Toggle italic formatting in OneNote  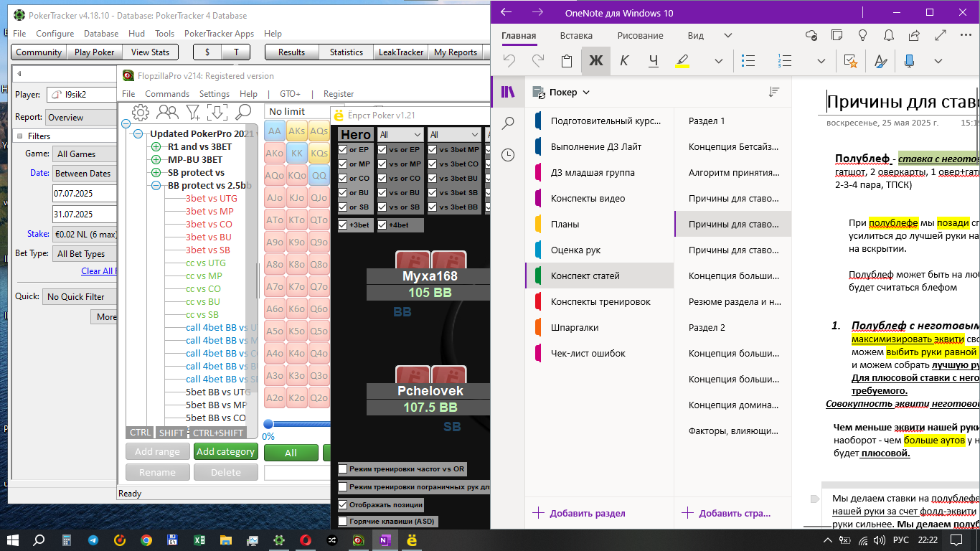click(x=624, y=61)
